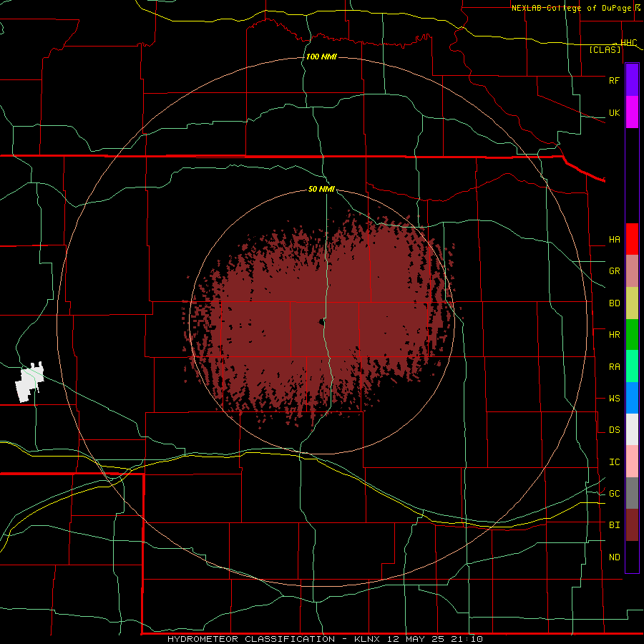Click the HA legend label
The height and width of the screenshot is (644, 644).
pos(614,240)
